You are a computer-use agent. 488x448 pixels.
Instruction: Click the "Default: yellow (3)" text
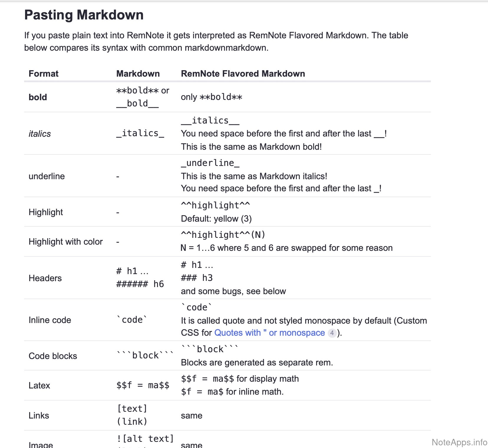click(216, 219)
